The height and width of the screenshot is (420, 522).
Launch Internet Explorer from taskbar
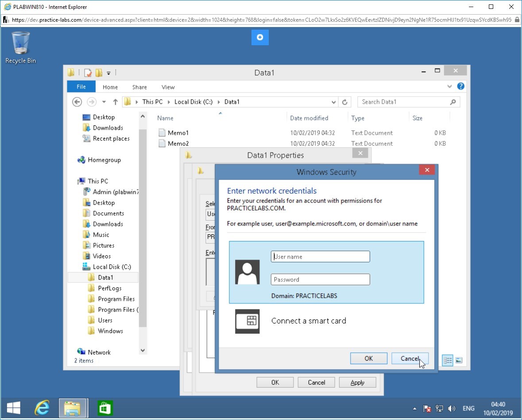pyautogui.click(x=42, y=408)
